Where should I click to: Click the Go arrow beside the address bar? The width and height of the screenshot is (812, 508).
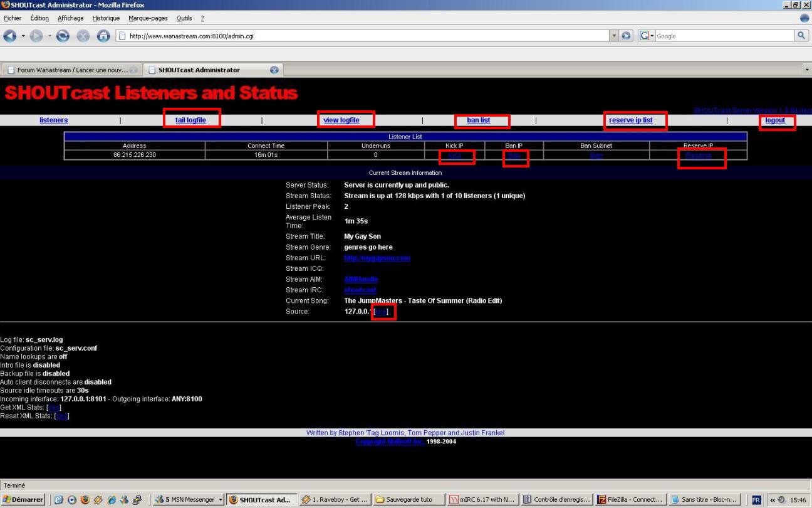coord(626,36)
